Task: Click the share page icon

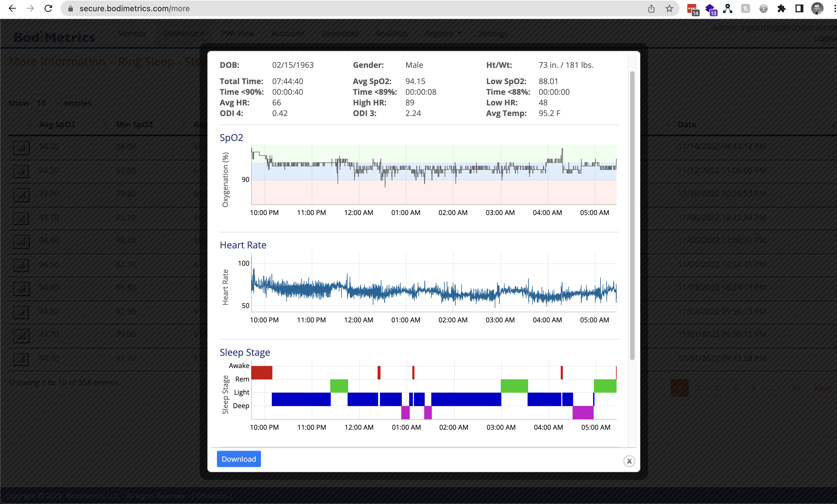Action: [x=651, y=8]
